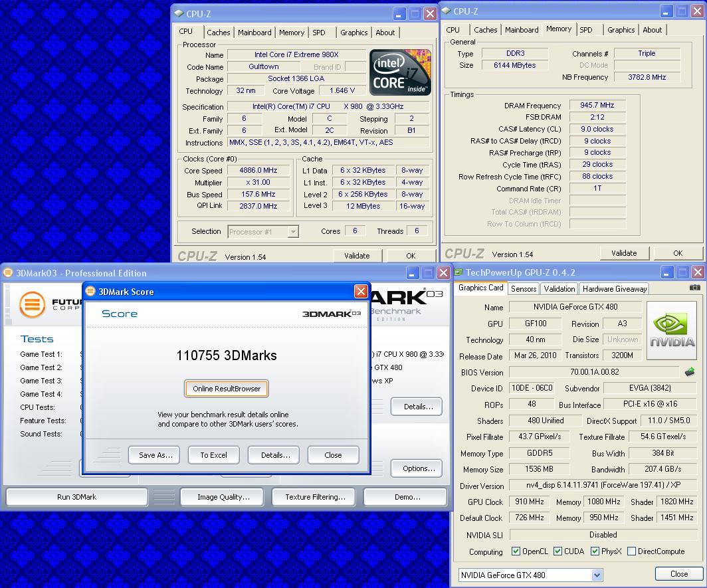Click OK in right CPU-Z window
This screenshot has height=588, width=707.
(x=678, y=253)
